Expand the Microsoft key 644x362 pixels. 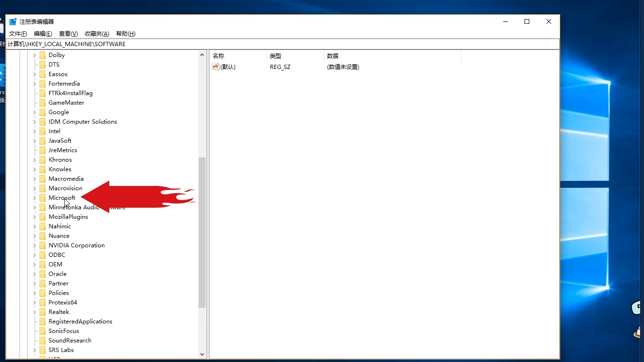click(x=34, y=198)
